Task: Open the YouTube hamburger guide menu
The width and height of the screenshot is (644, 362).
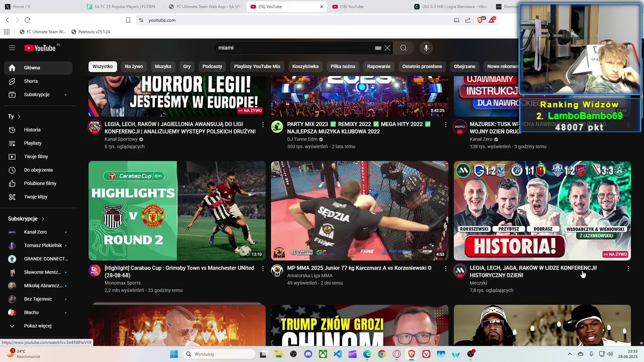Action: (x=12, y=48)
